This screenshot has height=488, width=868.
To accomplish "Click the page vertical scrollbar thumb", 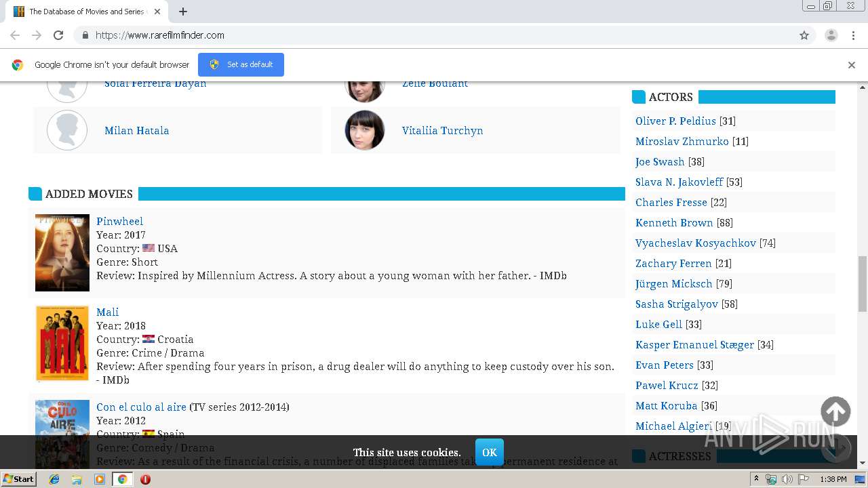I will [863, 283].
